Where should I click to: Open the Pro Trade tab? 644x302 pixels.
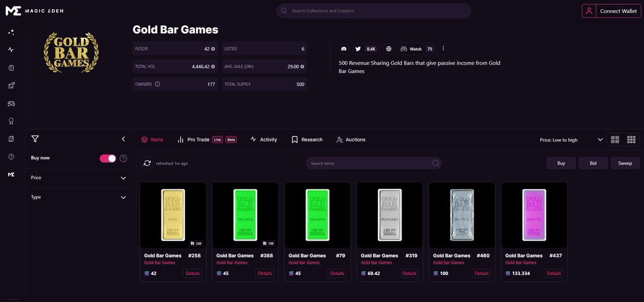[207, 140]
